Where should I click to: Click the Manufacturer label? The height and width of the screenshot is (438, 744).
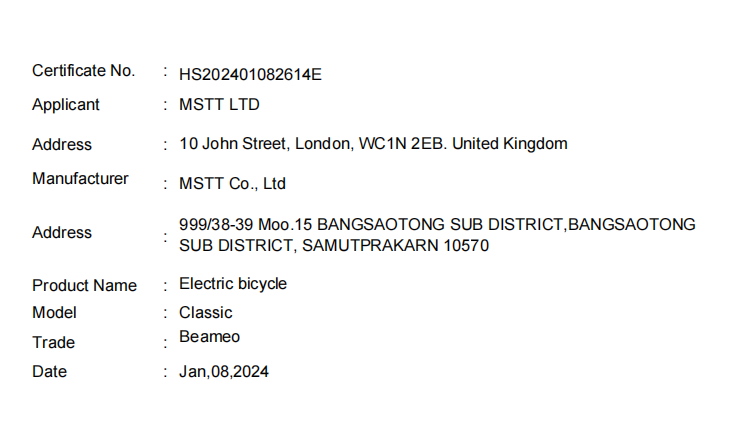(x=80, y=179)
